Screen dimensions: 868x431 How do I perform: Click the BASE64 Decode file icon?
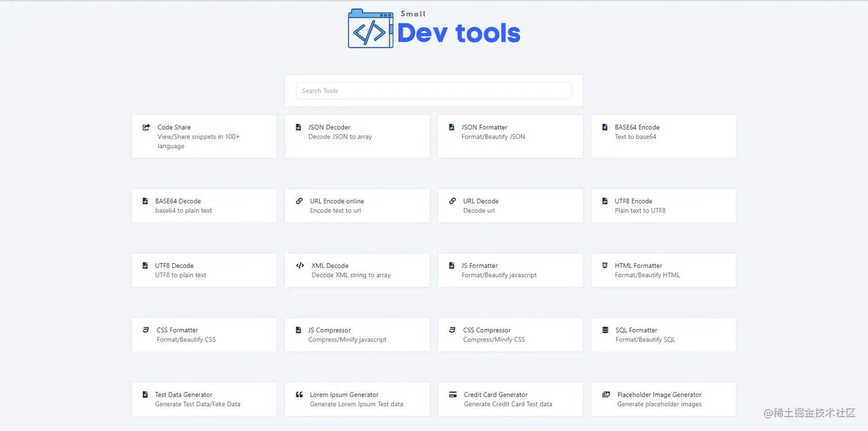point(145,201)
